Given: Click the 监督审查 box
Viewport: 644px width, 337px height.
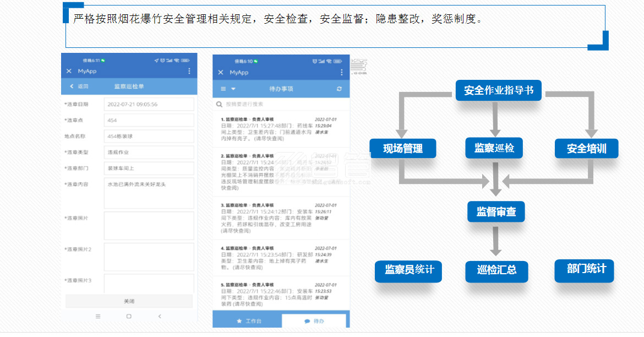Looking at the screenshot, I should point(496,211).
